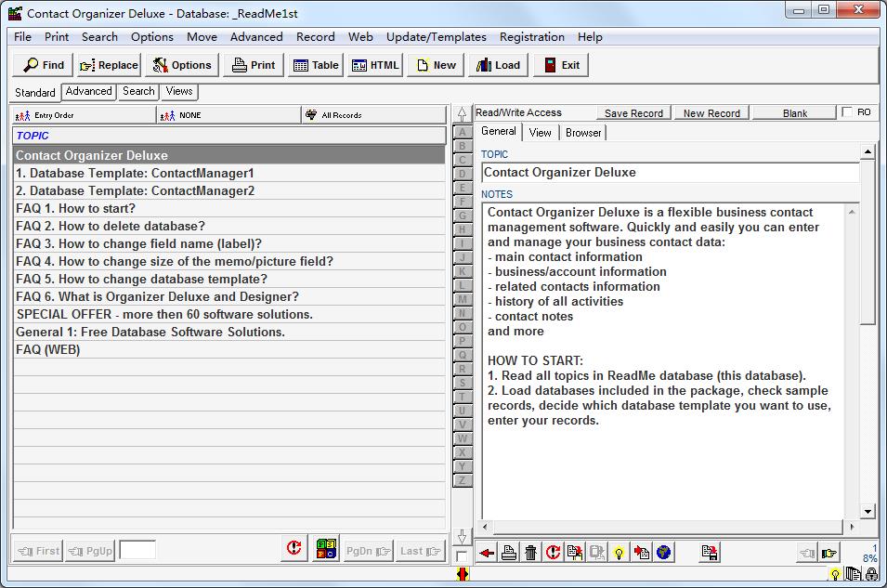Click the refresh icon below the list
Viewport: 887px width, 588px height.
(294, 548)
